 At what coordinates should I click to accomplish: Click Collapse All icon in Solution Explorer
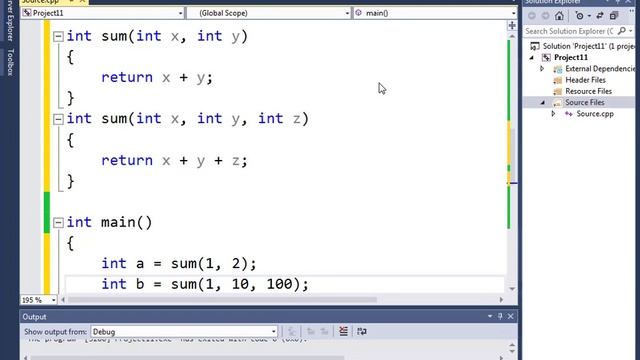[x=614, y=16]
